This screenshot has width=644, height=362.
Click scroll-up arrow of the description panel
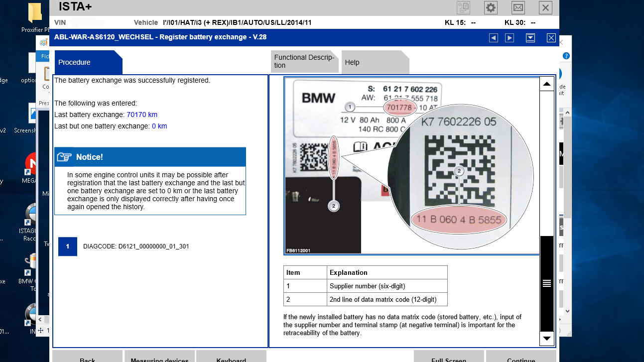click(547, 84)
